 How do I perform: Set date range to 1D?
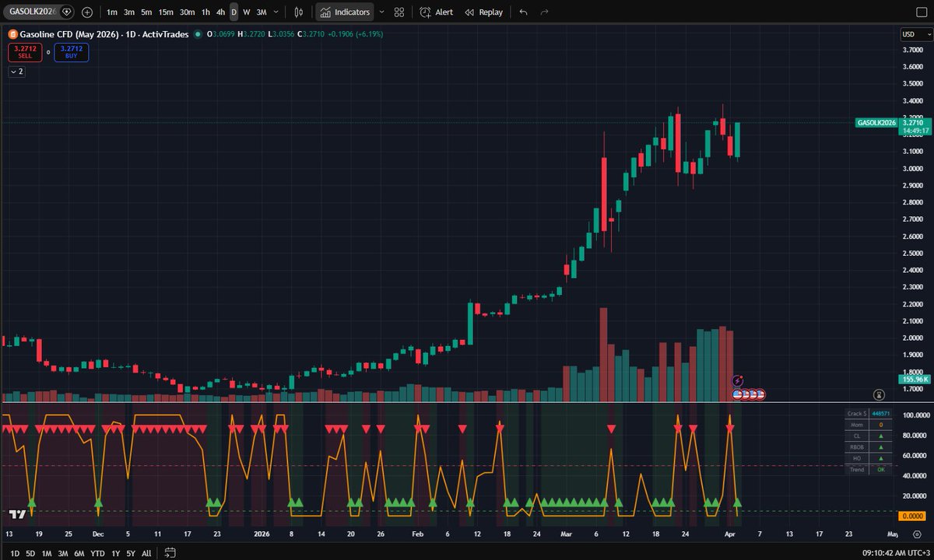16,553
